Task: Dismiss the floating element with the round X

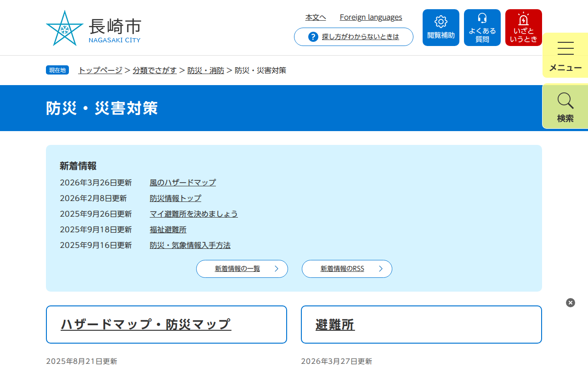Action: click(571, 303)
